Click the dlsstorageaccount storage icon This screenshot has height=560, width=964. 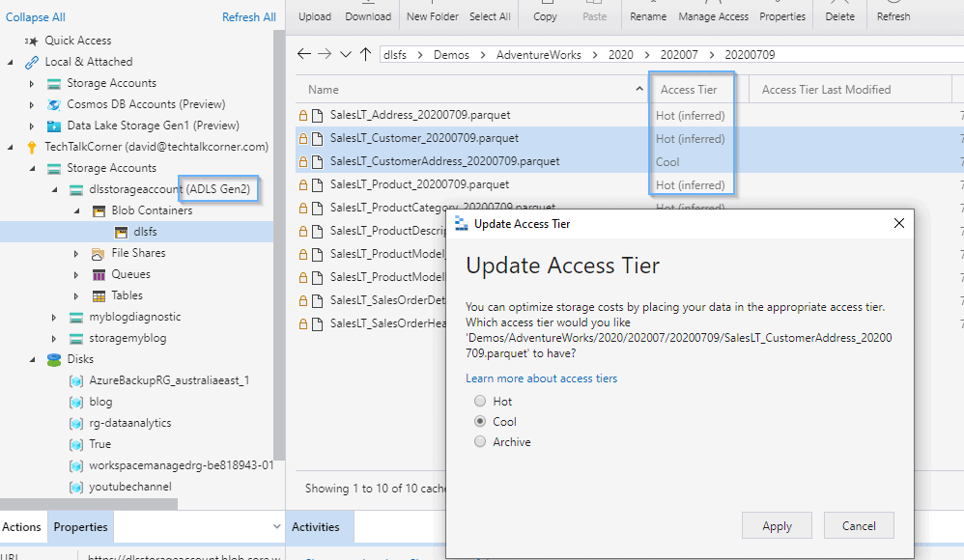[76, 190]
